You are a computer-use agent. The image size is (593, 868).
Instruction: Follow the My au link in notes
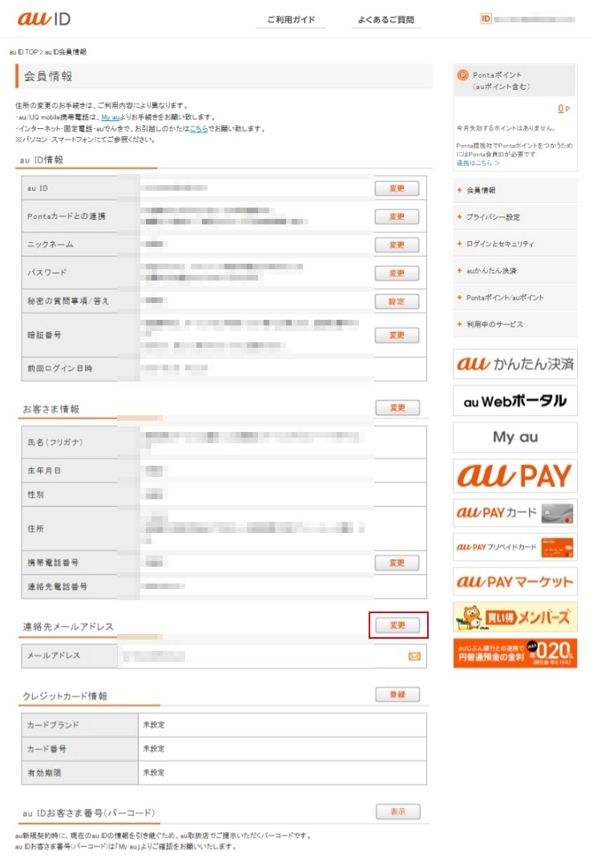click(110, 117)
